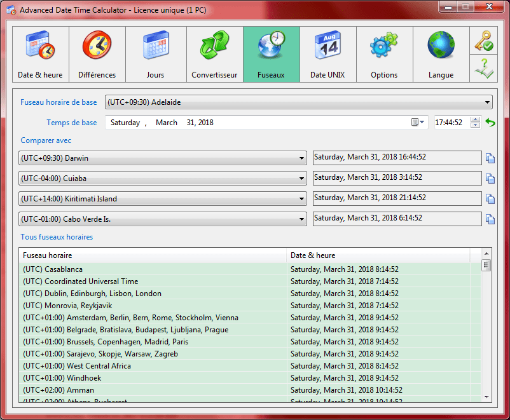Open the calendar picker for Temps de base

click(x=418, y=122)
